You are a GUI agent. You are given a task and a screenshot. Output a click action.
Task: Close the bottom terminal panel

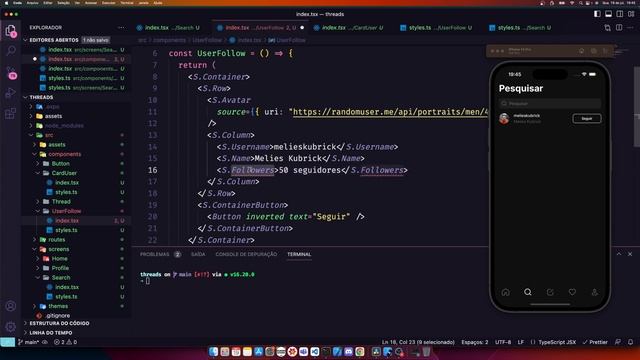pyautogui.click(x=630, y=254)
